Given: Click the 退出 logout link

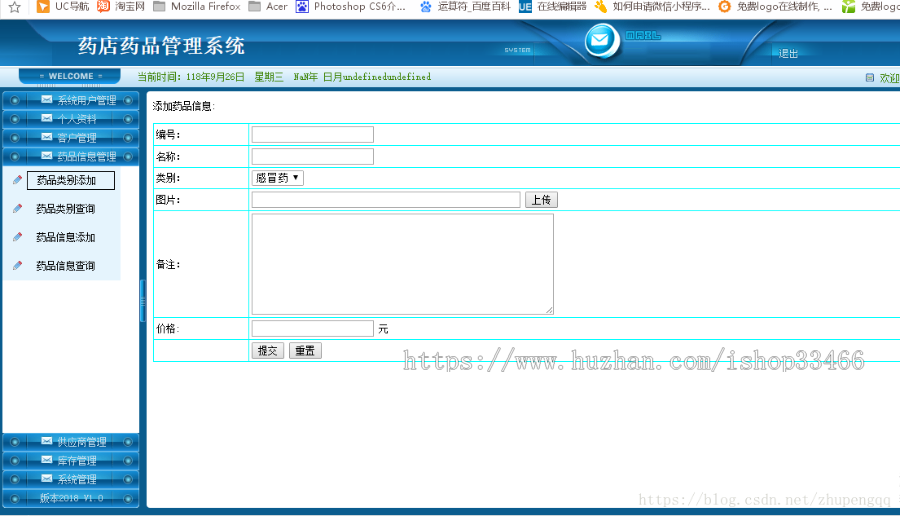Looking at the screenshot, I should point(788,53).
